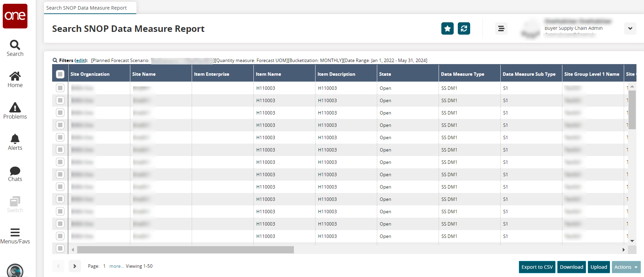This screenshot has width=644, height=277.
Task: Click the edit link next to Filters
Action: 81,60
